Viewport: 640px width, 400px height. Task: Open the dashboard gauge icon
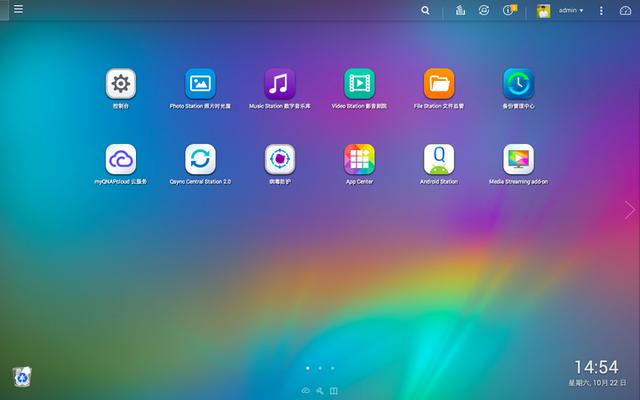pos(626,10)
